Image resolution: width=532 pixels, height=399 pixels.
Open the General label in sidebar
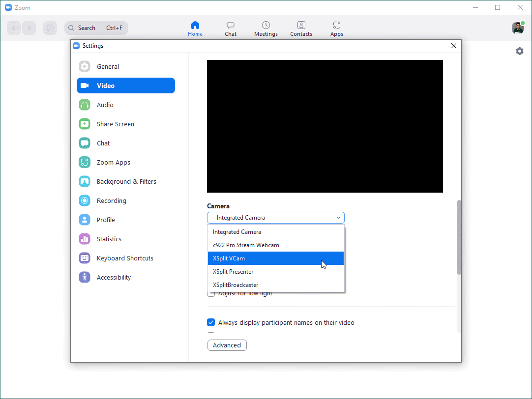(108, 66)
